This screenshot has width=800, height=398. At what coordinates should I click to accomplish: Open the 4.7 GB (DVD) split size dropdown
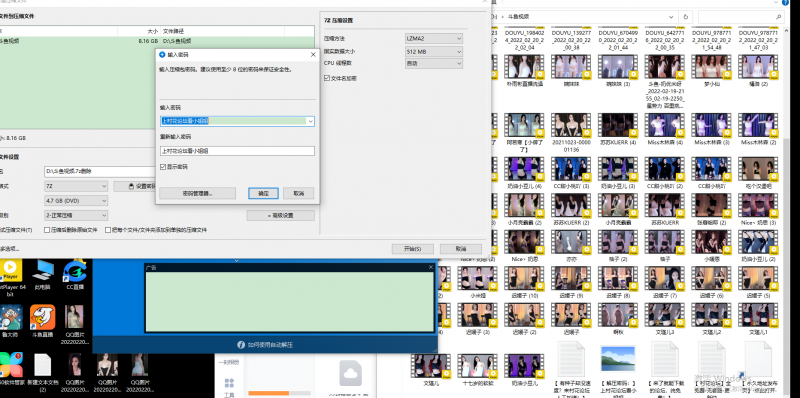(x=76, y=201)
